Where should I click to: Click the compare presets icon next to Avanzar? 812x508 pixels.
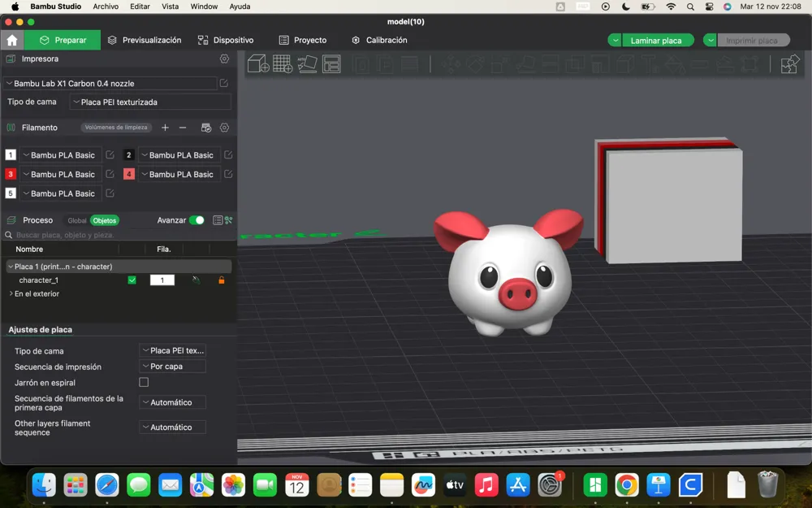228,220
